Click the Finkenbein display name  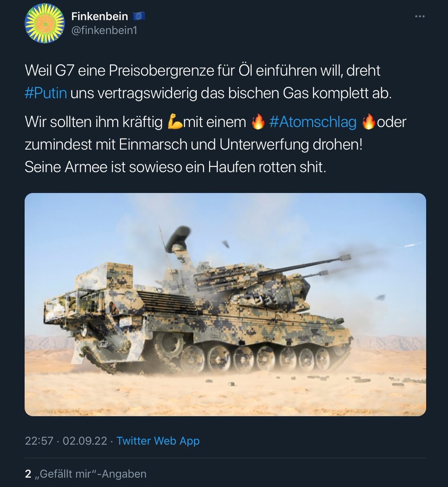tap(99, 16)
